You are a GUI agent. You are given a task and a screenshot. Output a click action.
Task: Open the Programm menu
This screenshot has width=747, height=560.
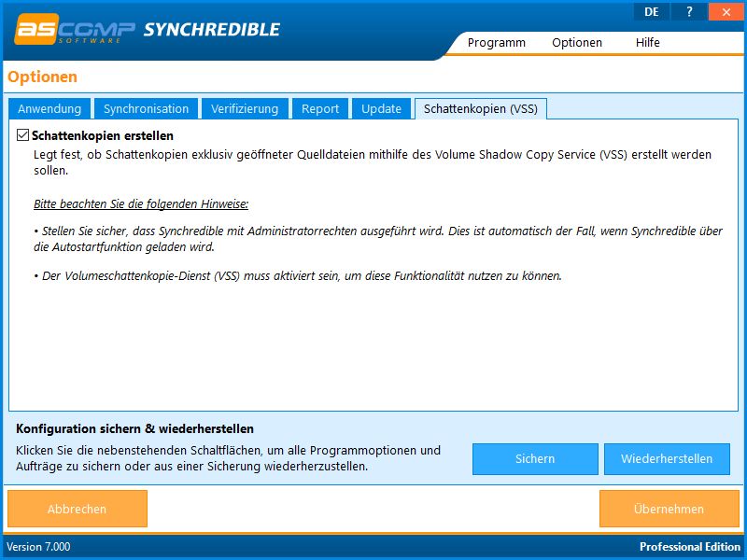(497, 43)
